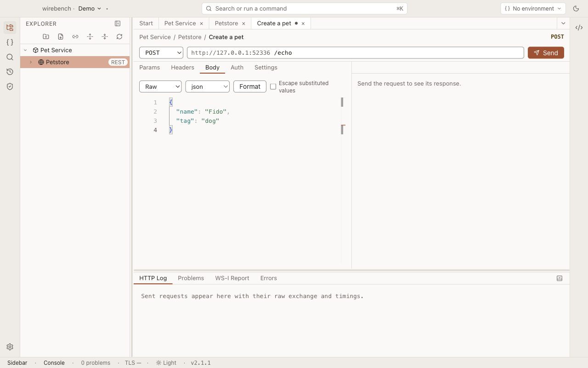Send the request
This screenshot has width=588, height=368.
[x=546, y=53]
